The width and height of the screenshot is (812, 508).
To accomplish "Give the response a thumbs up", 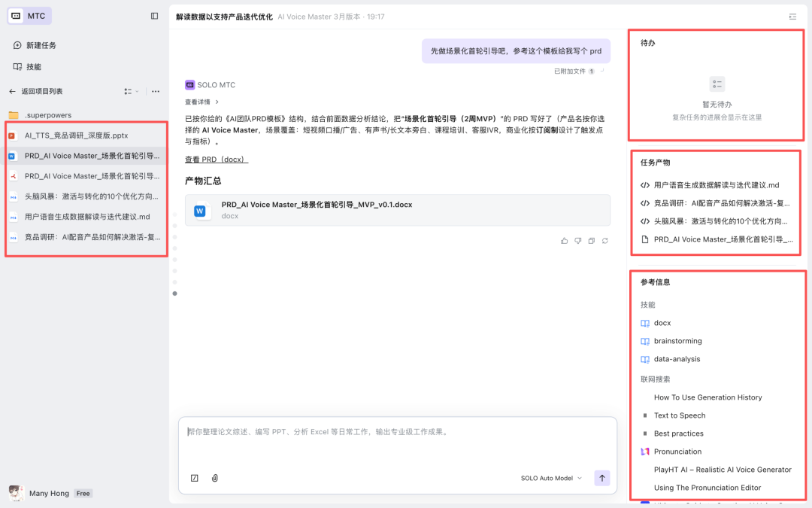I will pyautogui.click(x=563, y=240).
